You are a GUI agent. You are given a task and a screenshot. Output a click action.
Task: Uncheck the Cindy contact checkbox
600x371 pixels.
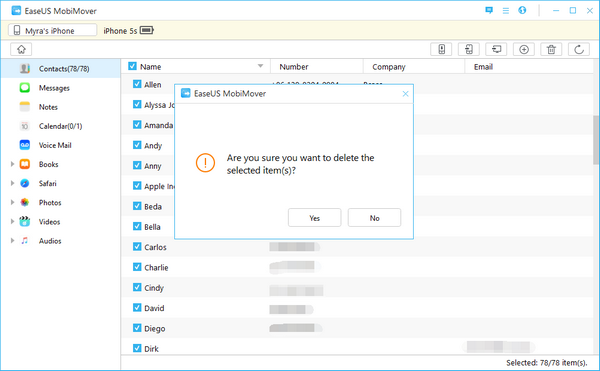(137, 287)
